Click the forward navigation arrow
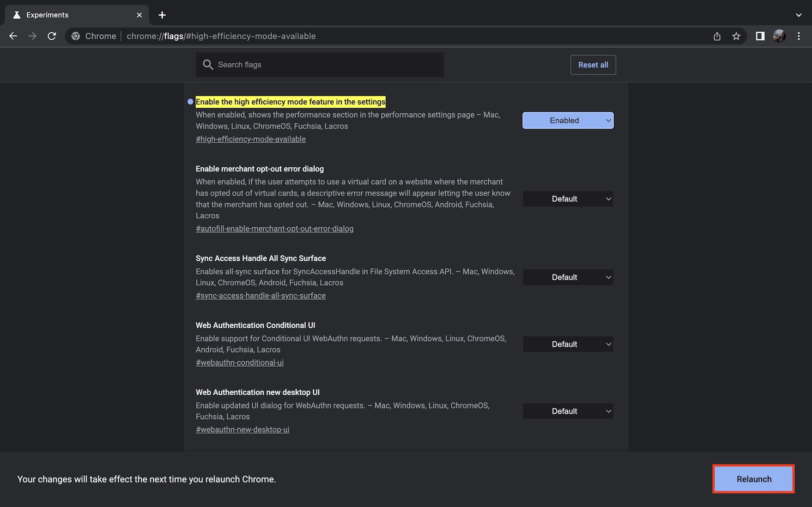812x507 pixels. pos(32,36)
